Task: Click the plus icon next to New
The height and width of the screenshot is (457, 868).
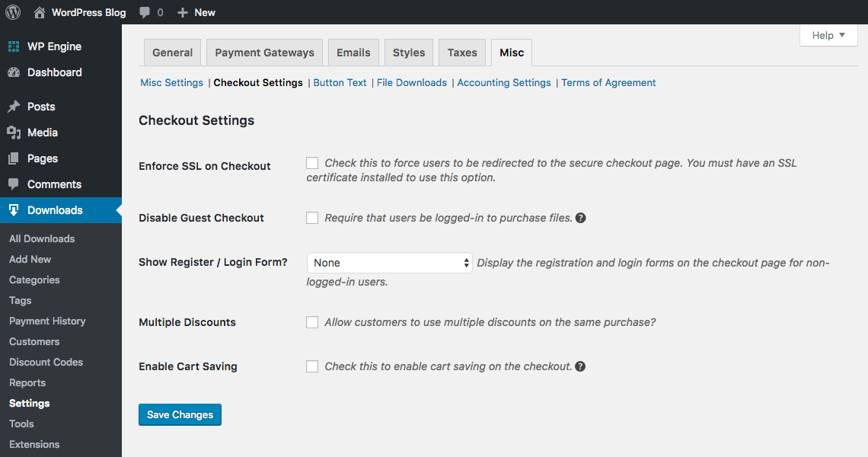Action: click(183, 12)
